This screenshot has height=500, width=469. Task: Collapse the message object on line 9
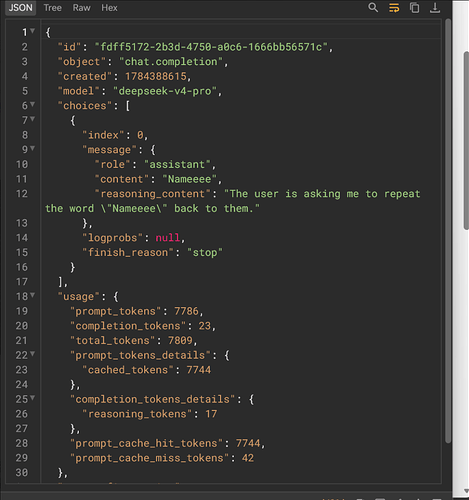(32, 148)
